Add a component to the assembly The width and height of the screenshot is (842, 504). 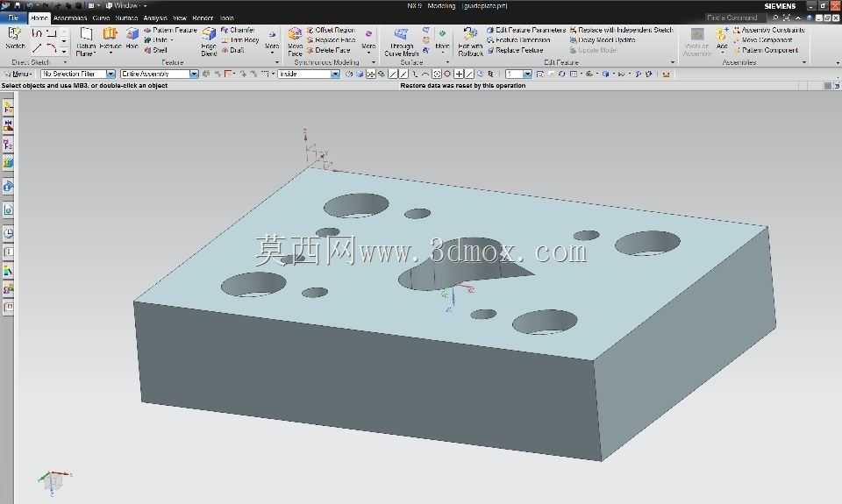[x=722, y=39]
